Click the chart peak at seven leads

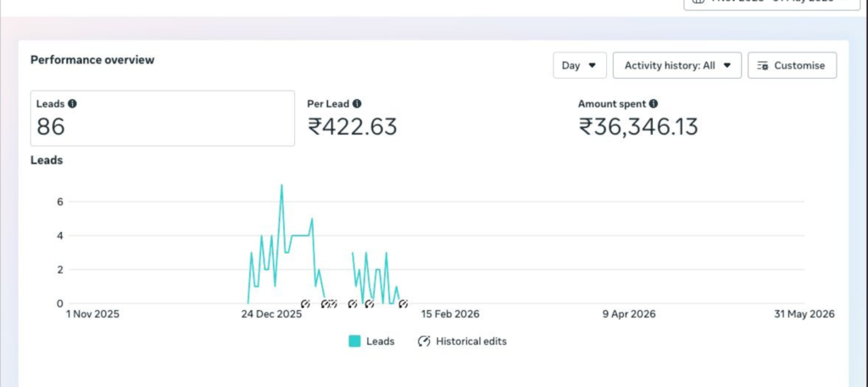click(x=281, y=185)
